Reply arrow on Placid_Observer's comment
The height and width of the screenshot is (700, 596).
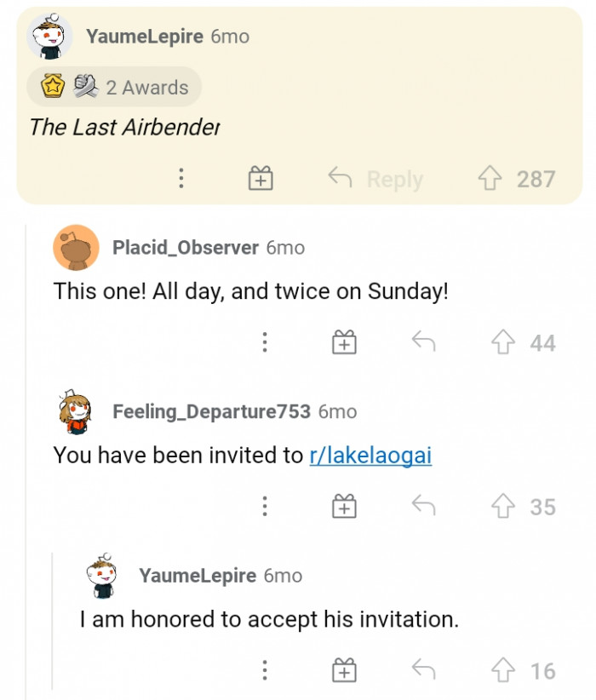coord(423,342)
